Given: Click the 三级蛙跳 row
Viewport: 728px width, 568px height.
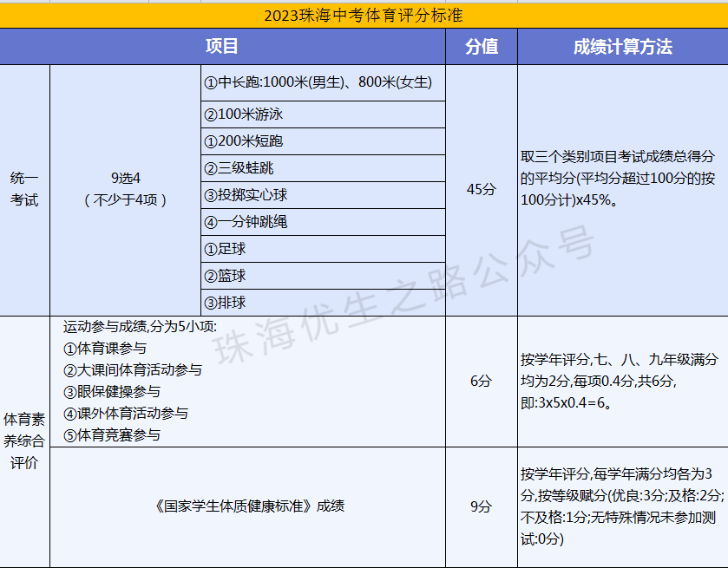Looking at the screenshot, I should click(323, 168).
